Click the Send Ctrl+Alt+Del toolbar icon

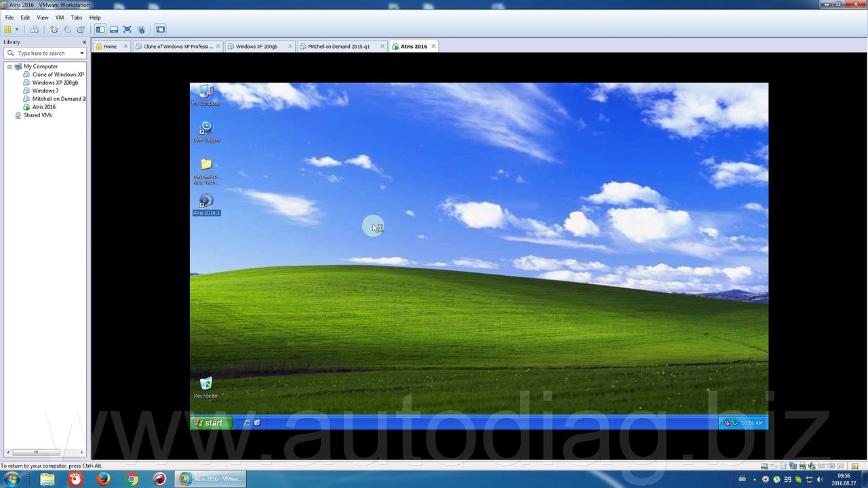point(34,30)
